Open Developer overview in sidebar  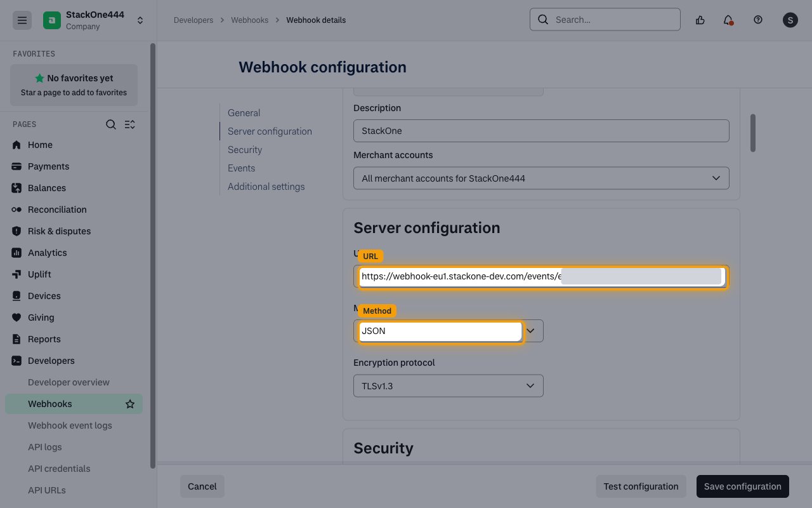tap(69, 382)
